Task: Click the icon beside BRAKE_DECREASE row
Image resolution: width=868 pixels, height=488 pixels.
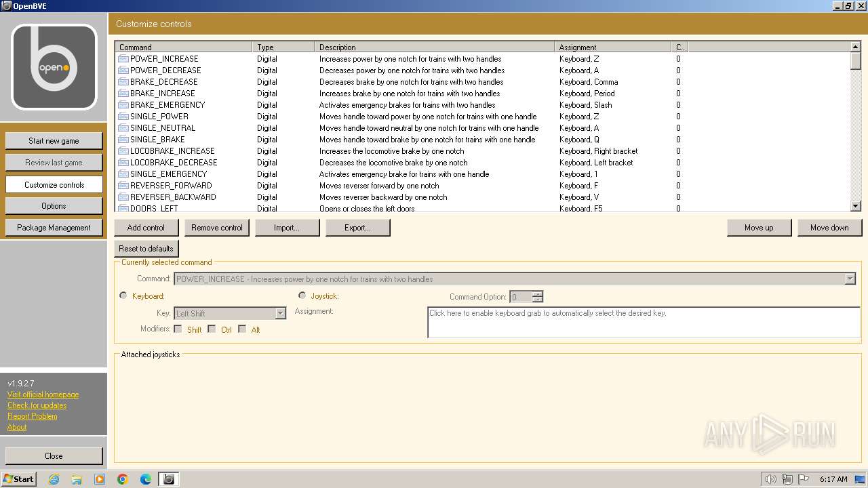Action: pyautogui.click(x=123, y=82)
